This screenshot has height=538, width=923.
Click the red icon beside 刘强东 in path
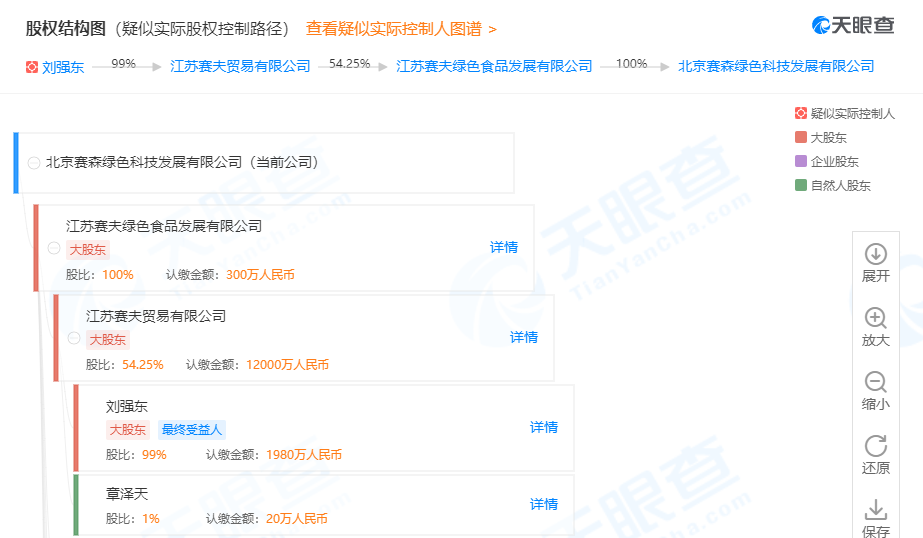[32, 67]
